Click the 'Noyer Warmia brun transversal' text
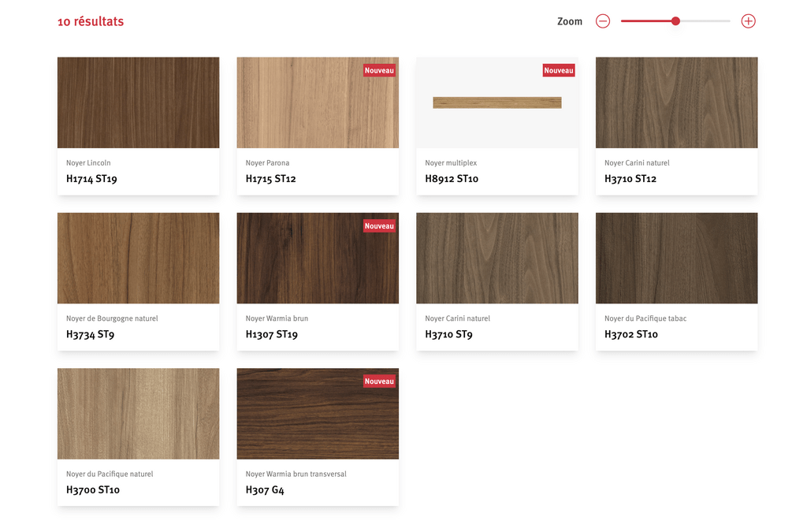This screenshot has height=532, width=807. (296, 474)
